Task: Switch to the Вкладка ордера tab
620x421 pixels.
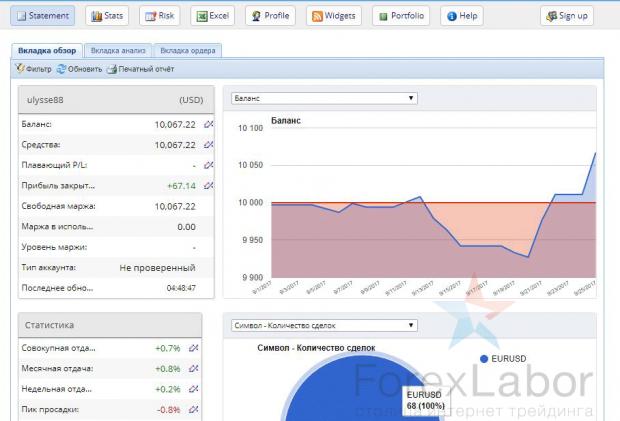Action: [x=187, y=49]
